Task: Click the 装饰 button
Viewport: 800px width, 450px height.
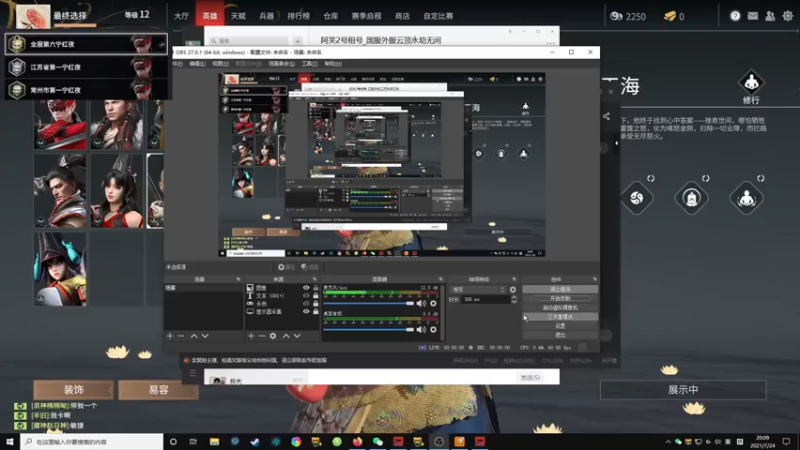Action: tap(73, 390)
